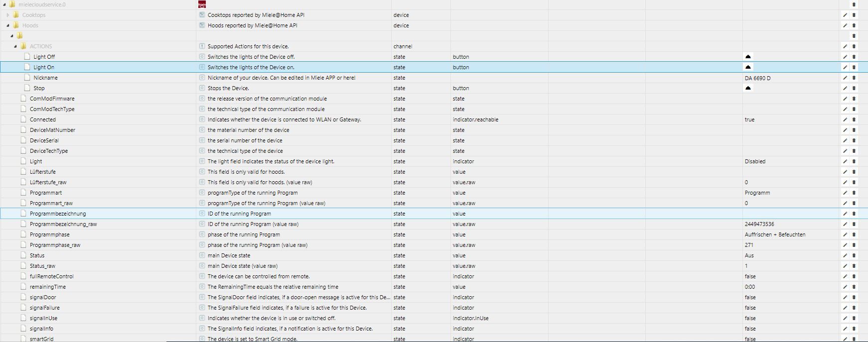Click the Programmart value 'Programm'
The width and height of the screenshot is (868, 342).
point(757,193)
